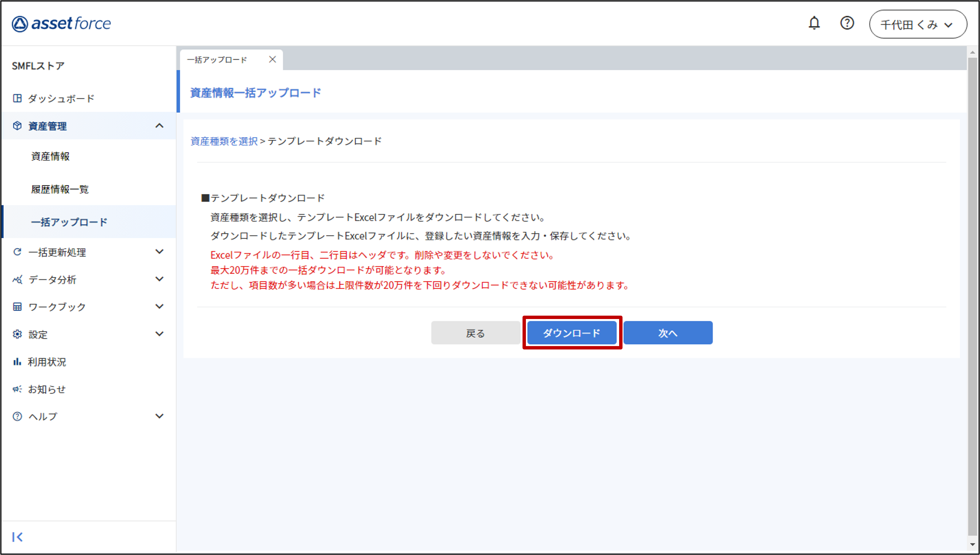
Task: Click the asset force logo
Action: coord(61,24)
